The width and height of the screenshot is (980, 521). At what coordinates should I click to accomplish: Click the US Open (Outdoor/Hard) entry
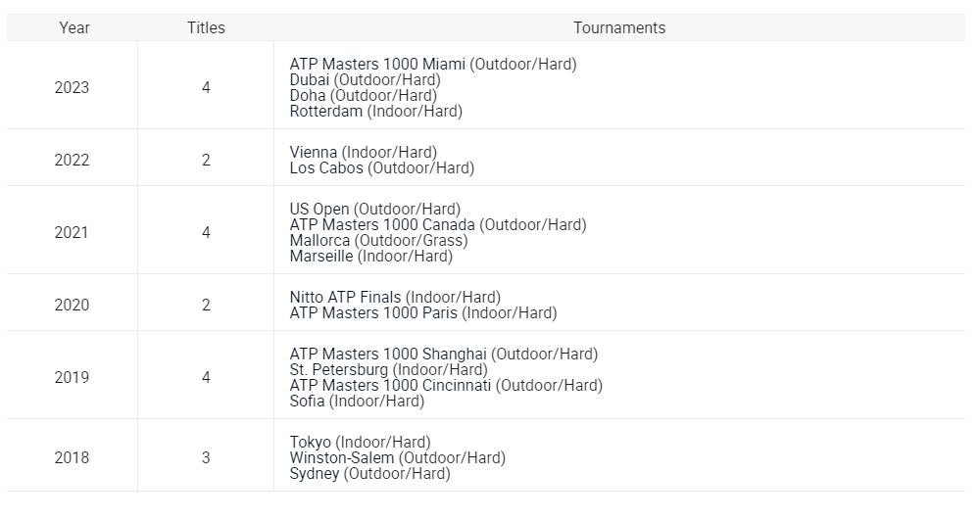[x=375, y=210]
